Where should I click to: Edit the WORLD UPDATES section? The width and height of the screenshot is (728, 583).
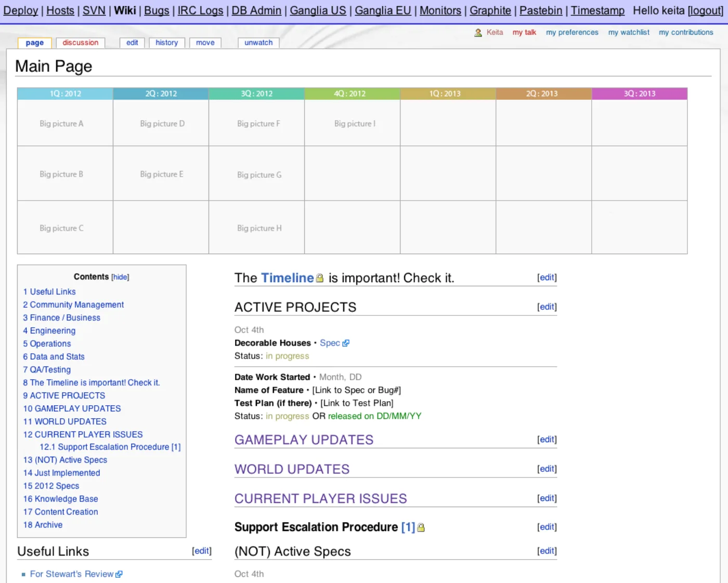point(547,469)
